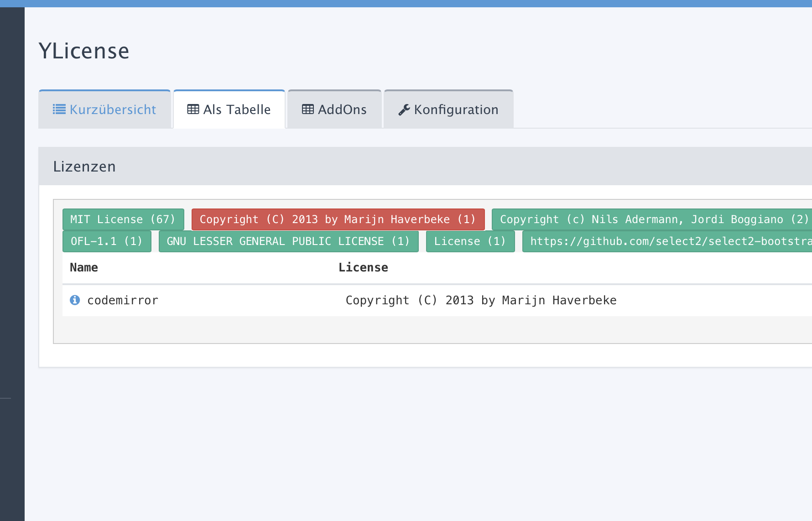
Task: Select GNU LESSER GENERAL PUBLIC LICENSE tag
Action: 288,241
